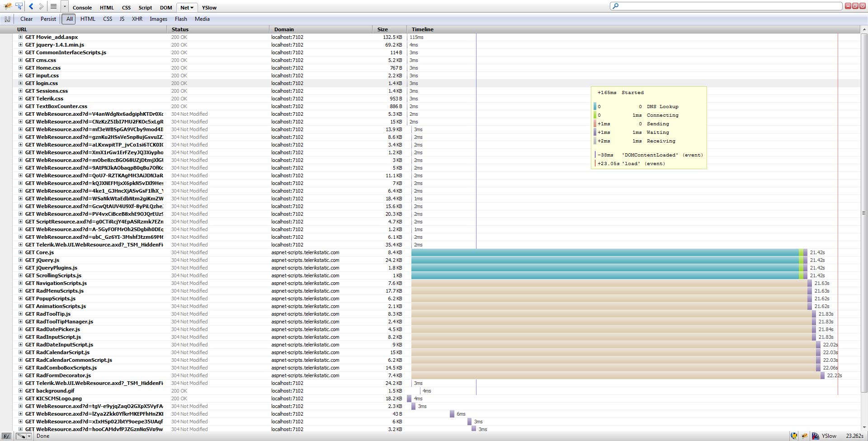
Task: Open the dropdown arrow in the status bar
Action: [29, 436]
